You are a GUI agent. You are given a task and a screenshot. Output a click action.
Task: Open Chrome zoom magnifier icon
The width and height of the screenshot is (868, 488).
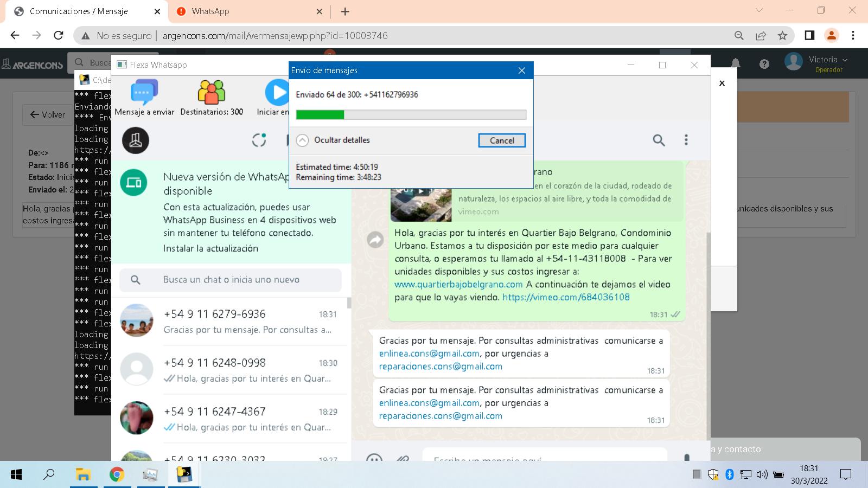[739, 36]
